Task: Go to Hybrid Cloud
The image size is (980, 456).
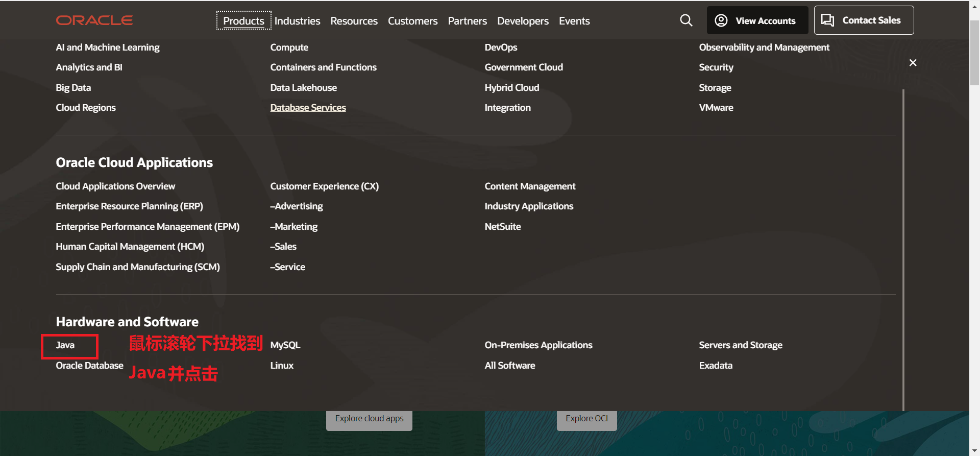Action: [511, 88]
